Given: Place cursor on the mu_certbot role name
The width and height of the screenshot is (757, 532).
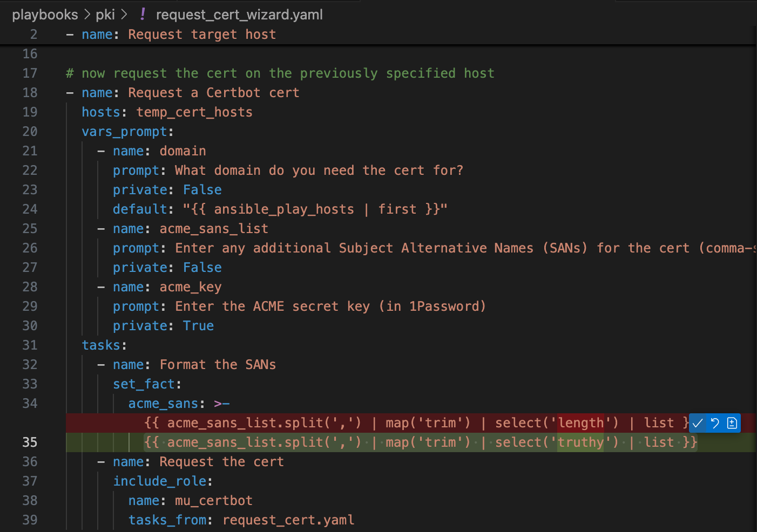Looking at the screenshot, I should [x=213, y=500].
